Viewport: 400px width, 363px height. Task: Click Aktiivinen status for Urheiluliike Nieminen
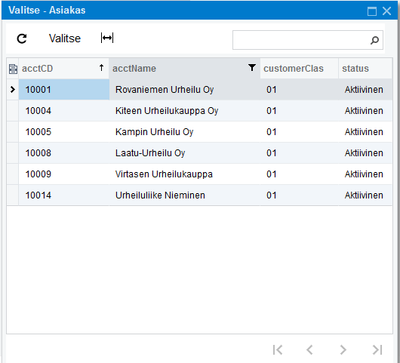pos(364,195)
